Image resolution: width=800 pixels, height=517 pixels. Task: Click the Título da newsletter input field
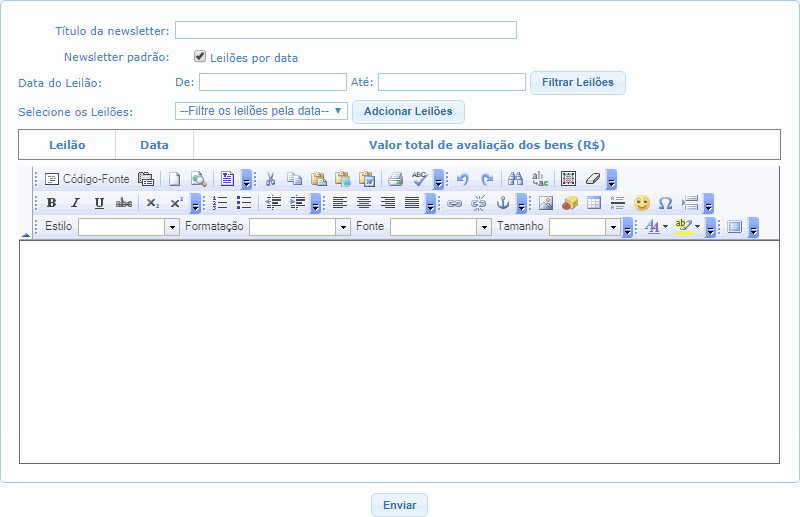click(346, 30)
